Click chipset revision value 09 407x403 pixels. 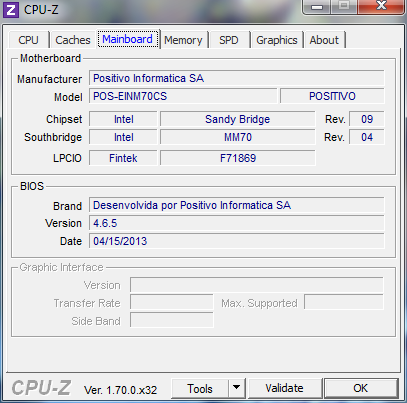[367, 119]
